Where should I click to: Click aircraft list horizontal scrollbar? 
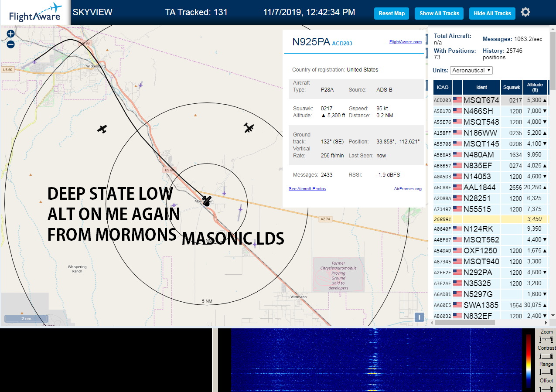[464, 323]
